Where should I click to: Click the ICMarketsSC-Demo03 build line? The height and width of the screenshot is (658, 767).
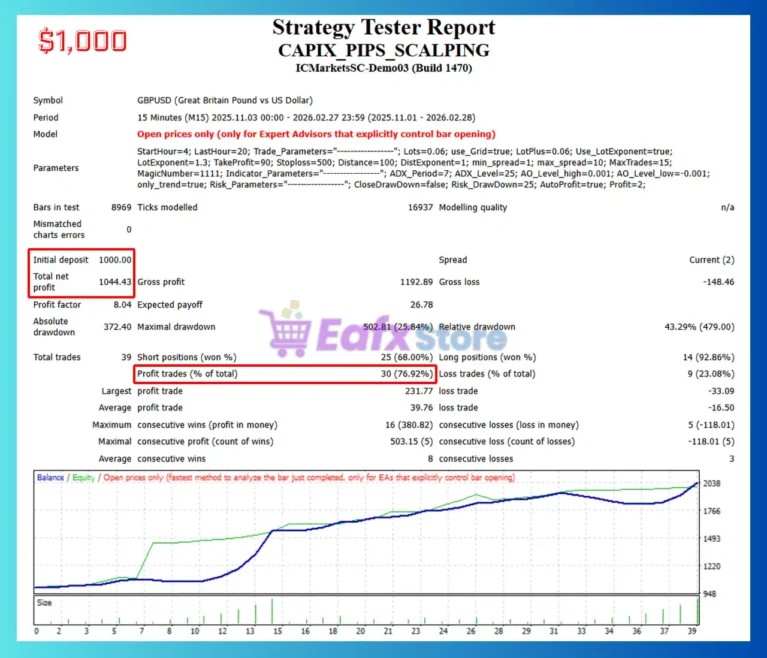pyautogui.click(x=384, y=68)
